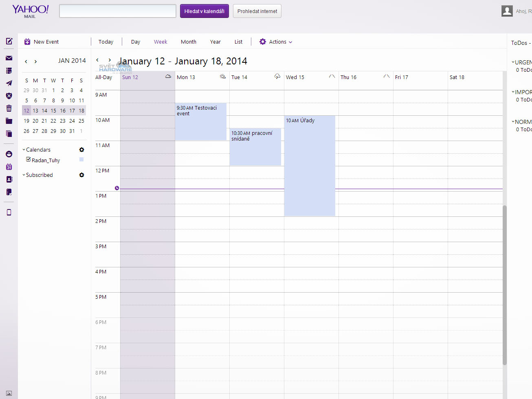Click the mobile phone icon in sidebar
This screenshot has height=399, width=532.
coord(9,212)
